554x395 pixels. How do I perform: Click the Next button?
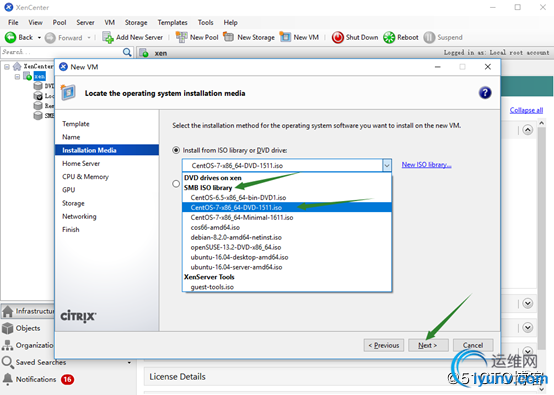tap(428, 345)
